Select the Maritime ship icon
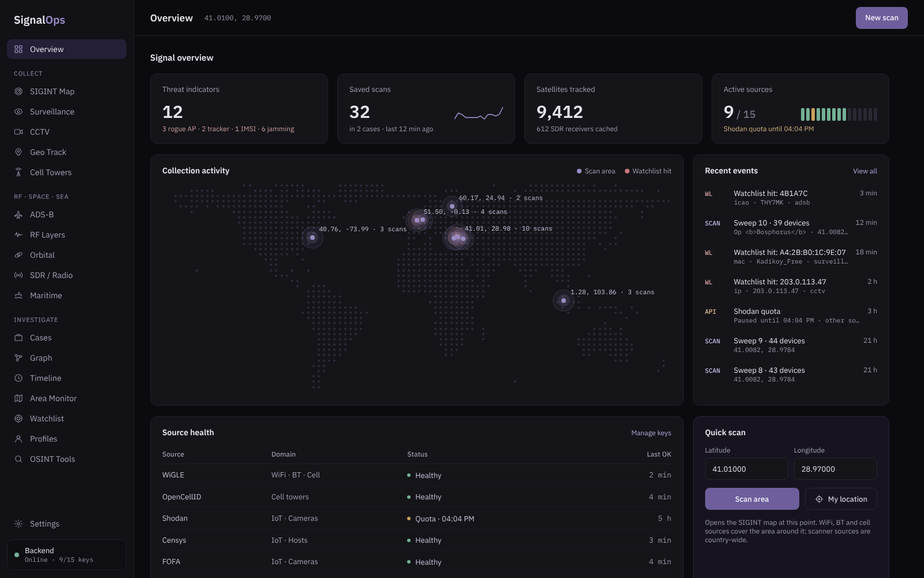This screenshot has height=578, width=924. click(x=18, y=295)
